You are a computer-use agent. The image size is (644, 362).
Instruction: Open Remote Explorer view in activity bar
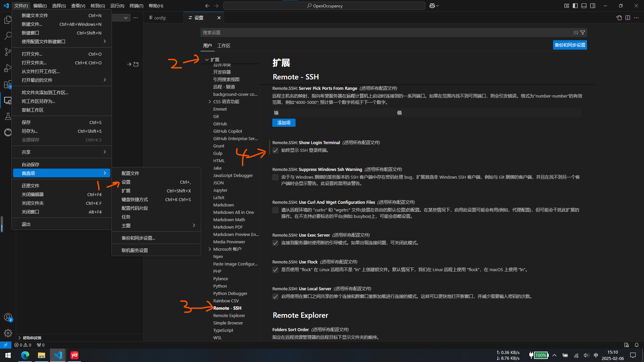pyautogui.click(x=8, y=100)
